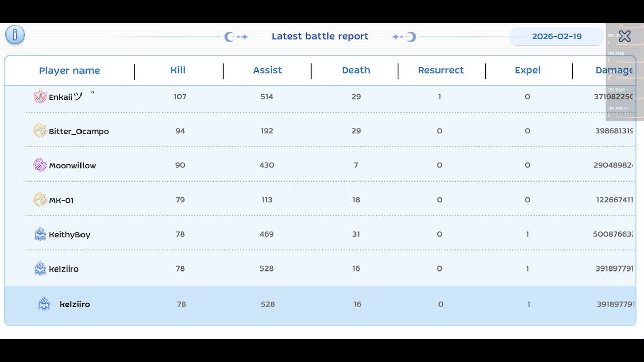This screenshot has height=362, width=644.
Task: Open the info icon at top left
Action: (x=15, y=35)
